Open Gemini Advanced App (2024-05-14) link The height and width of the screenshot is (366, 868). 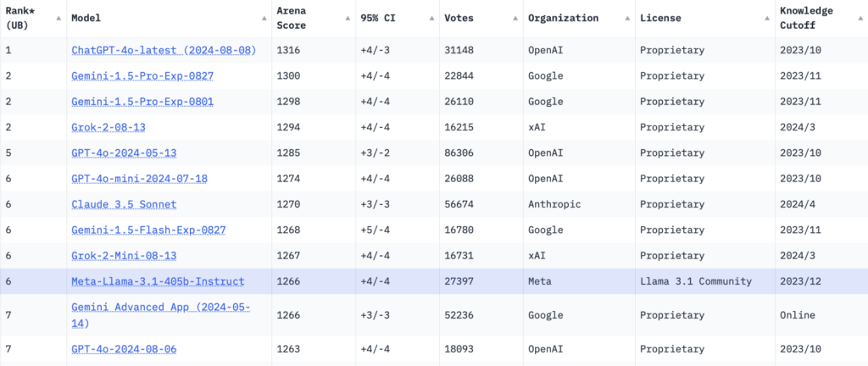pos(160,315)
